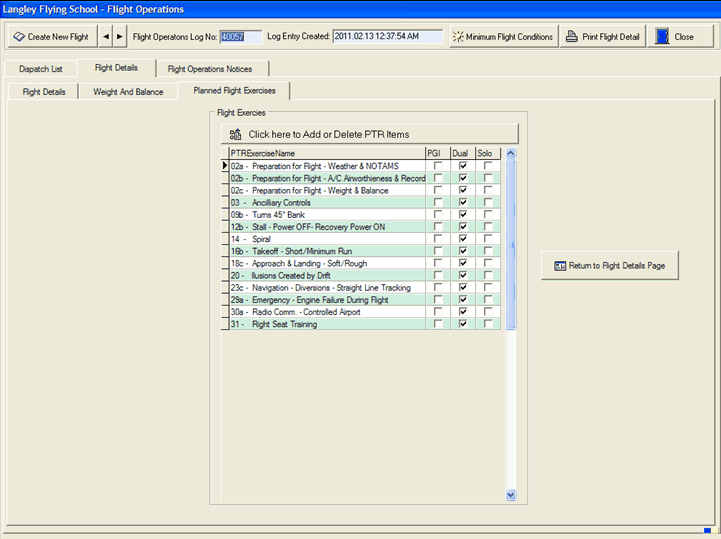Enable Solo for 14 Spiral exercise
The image size is (721, 539).
point(488,239)
